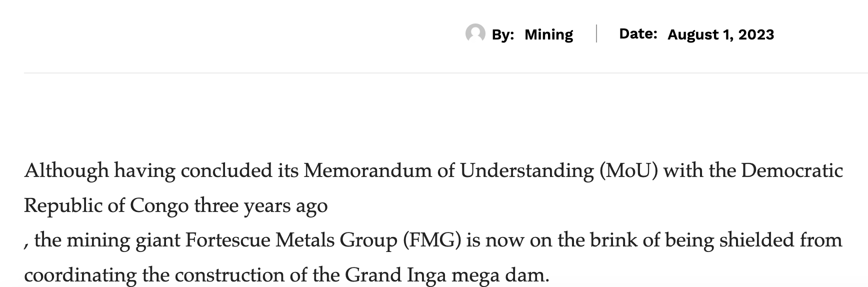Select the "Date:" label text
Viewport: 868px width, 287px height.
click(638, 34)
